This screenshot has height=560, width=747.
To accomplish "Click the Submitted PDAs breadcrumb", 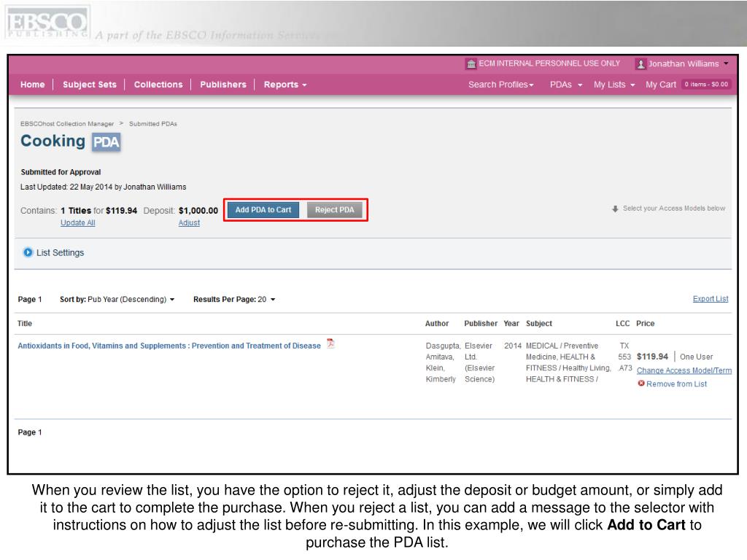I will coord(153,124).
